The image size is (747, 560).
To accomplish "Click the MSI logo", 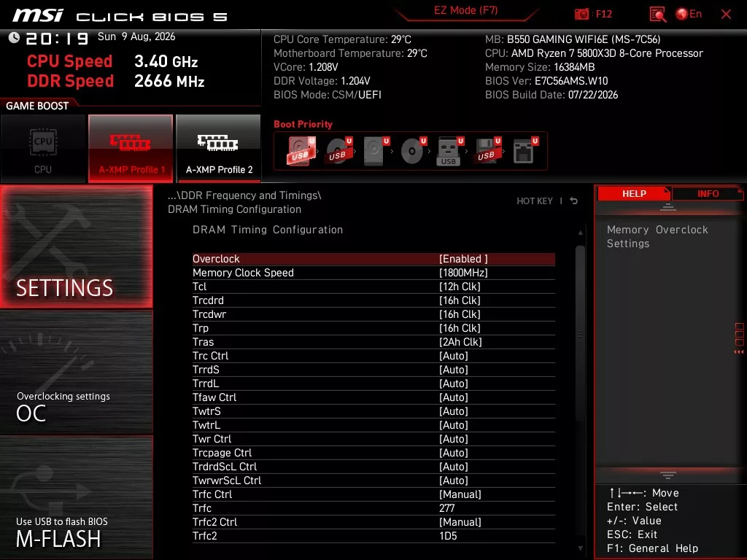I will (x=38, y=15).
